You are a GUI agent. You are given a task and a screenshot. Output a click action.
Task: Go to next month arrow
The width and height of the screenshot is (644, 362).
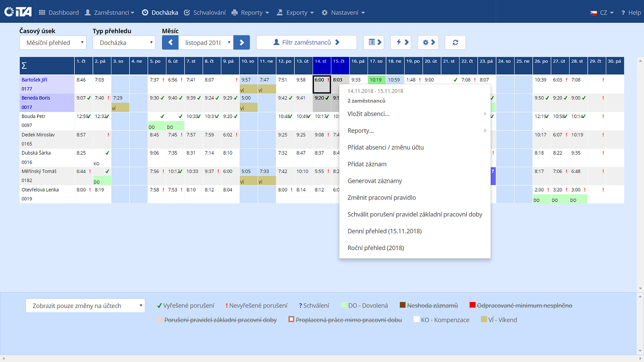pos(242,43)
